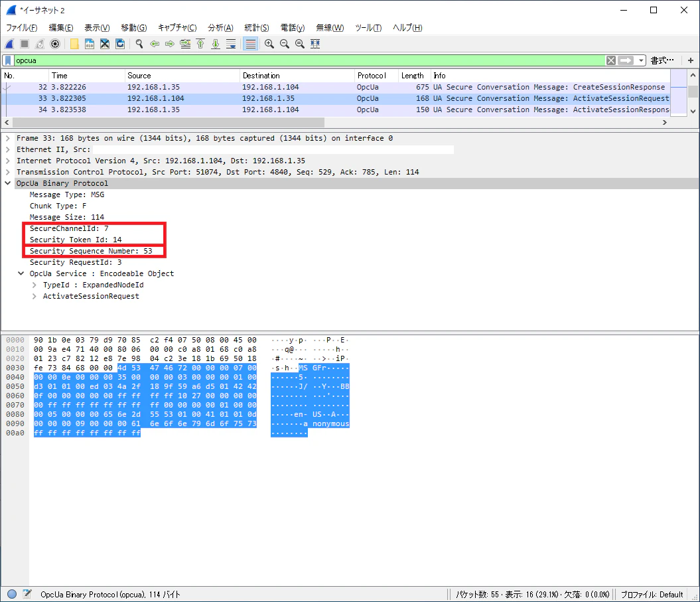Expand the Frame 33 tree row

7,139
